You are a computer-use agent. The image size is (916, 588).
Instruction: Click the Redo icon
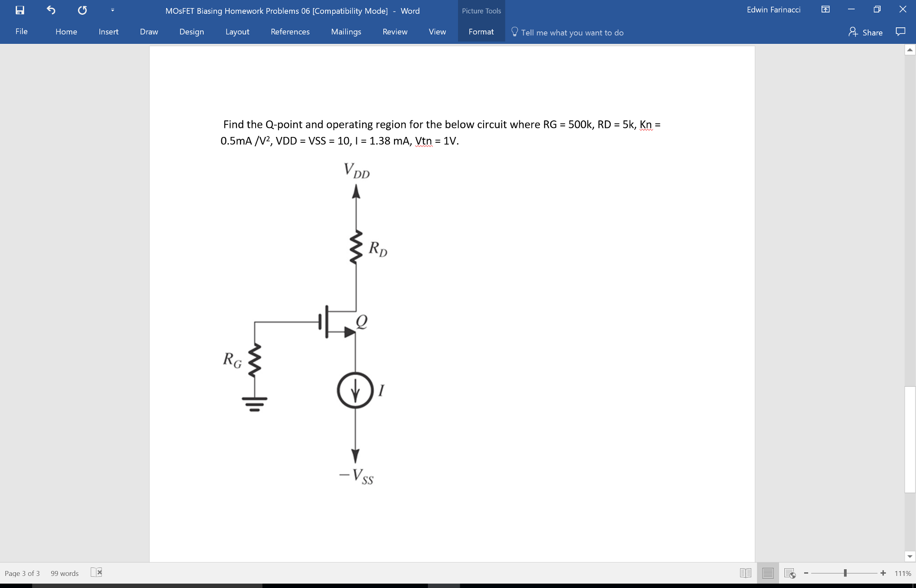[82, 10]
